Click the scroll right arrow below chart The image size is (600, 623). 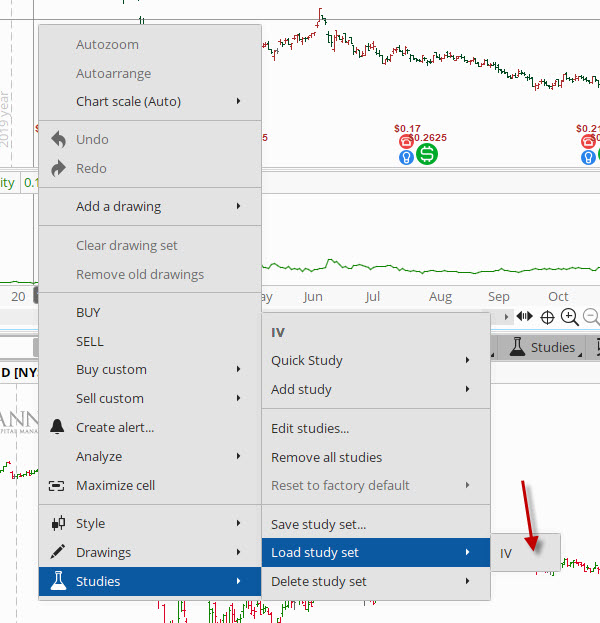(x=505, y=317)
